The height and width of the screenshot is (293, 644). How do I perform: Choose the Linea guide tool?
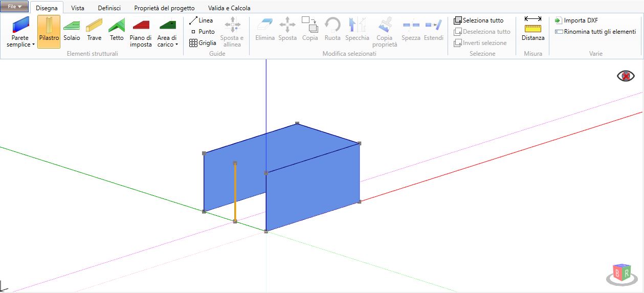coord(201,20)
